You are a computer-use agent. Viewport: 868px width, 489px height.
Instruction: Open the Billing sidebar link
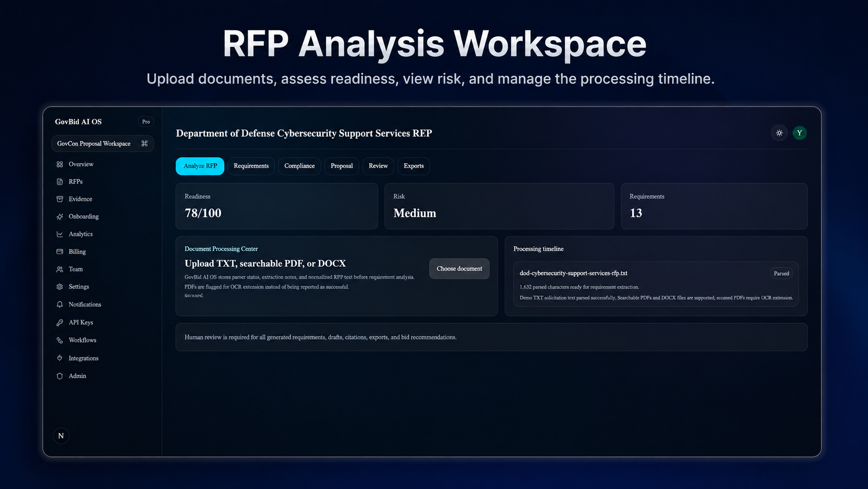77,252
